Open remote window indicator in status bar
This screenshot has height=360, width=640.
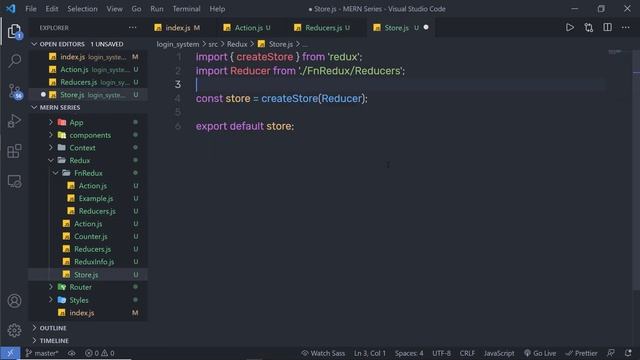point(10,353)
